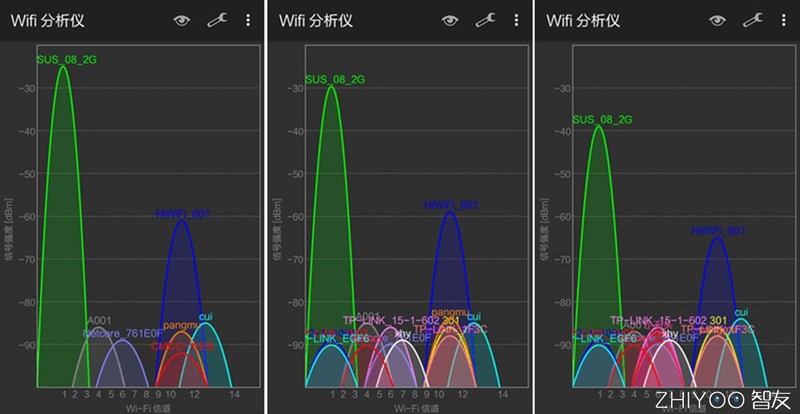Open the wrench settings in the right screenshot
The width and height of the screenshot is (800, 414).
click(753, 20)
